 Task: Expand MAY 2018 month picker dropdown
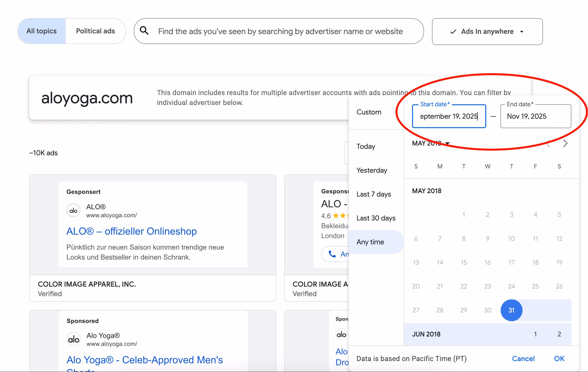pyautogui.click(x=430, y=143)
